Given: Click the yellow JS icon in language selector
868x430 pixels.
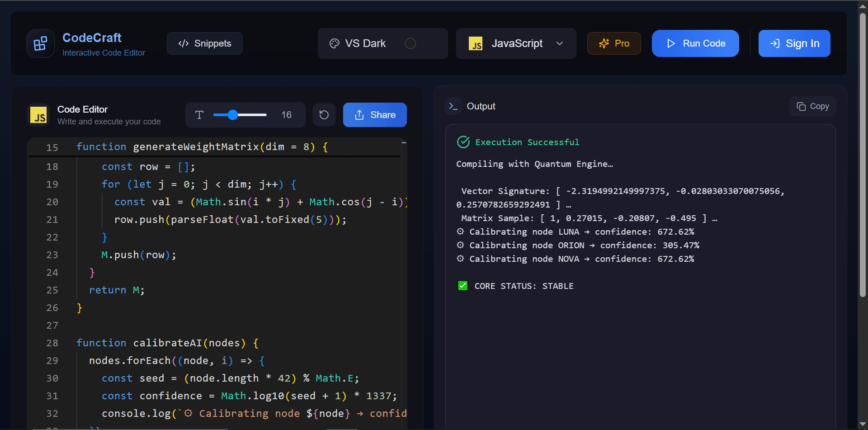Looking at the screenshot, I should tap(476, 44).
